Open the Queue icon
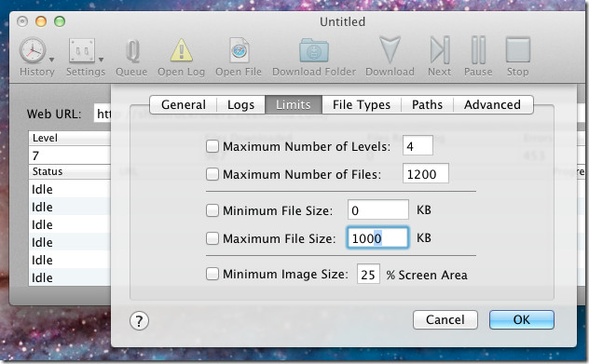 click(x=132, y=51)
